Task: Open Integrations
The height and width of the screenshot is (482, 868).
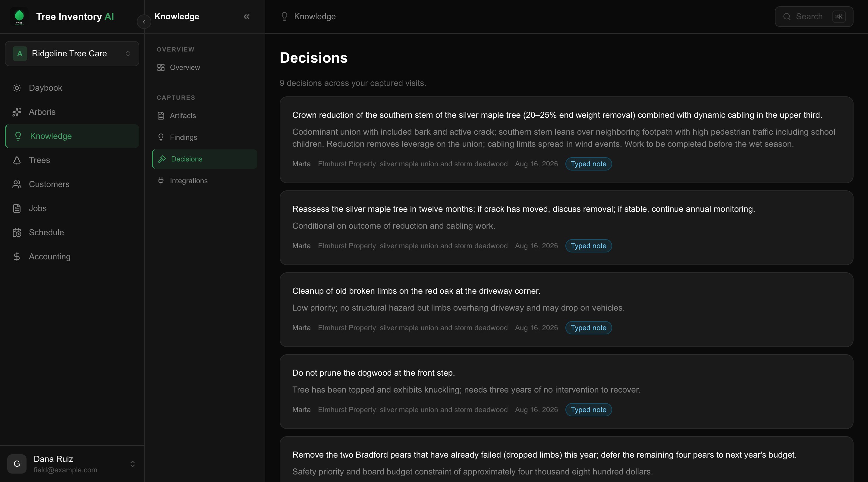Action: pos(205,181)
